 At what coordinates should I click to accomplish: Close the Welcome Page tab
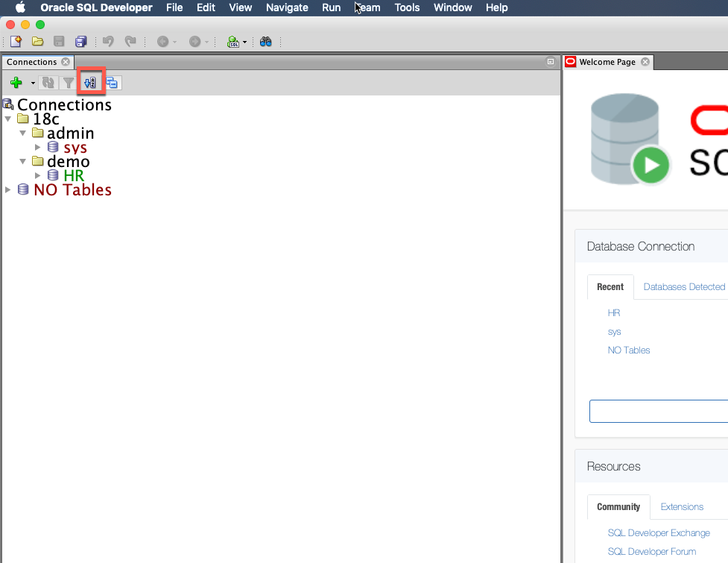click(x=645, y=62)
